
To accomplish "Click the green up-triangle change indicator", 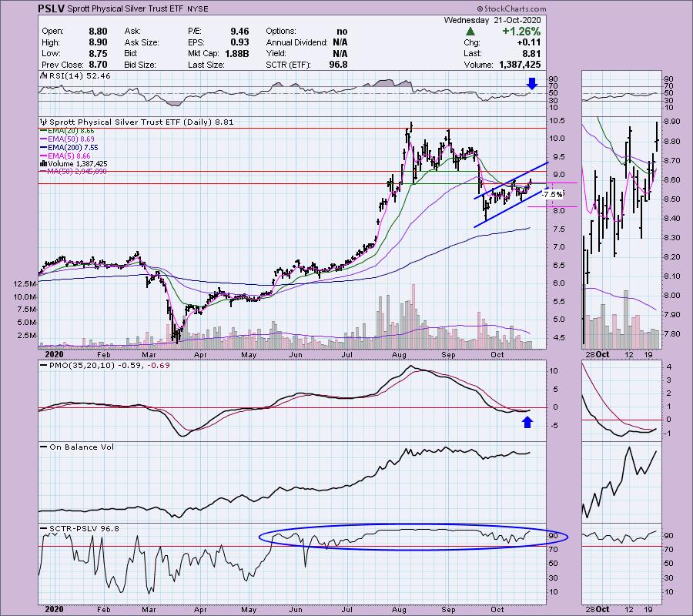I will pos(470,32).
